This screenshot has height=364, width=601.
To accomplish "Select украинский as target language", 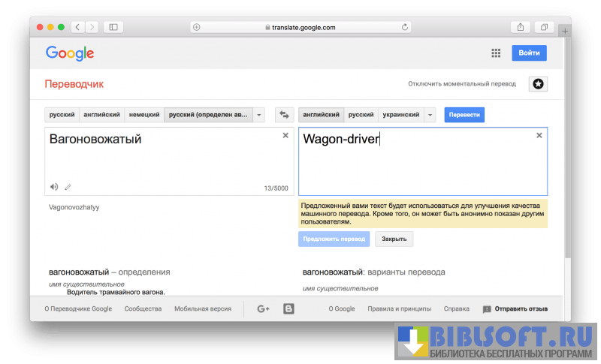I will 401,115.
